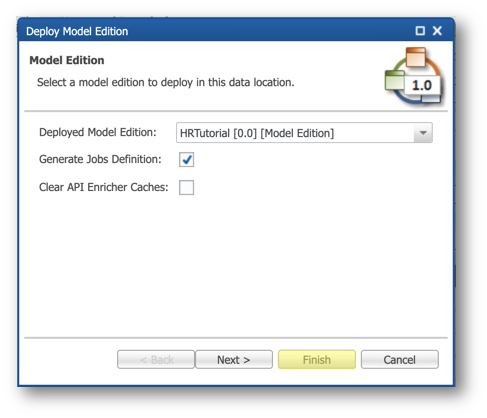Cancel the model edition deployment
The width and height of the screenshot is (487, 418).
pos(399,359)
